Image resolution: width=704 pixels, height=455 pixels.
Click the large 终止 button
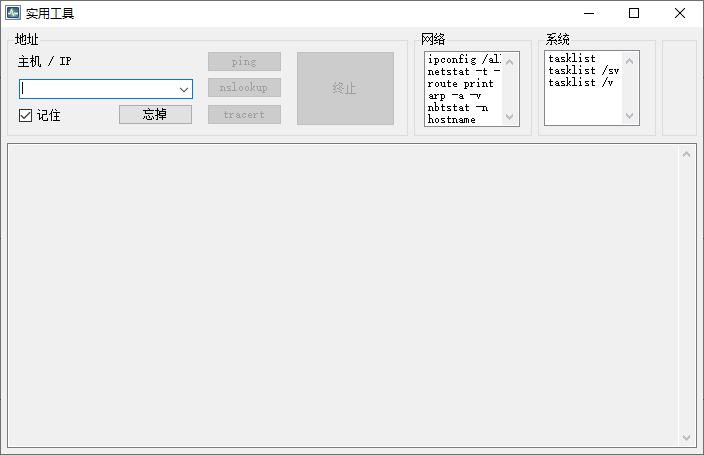345,88
